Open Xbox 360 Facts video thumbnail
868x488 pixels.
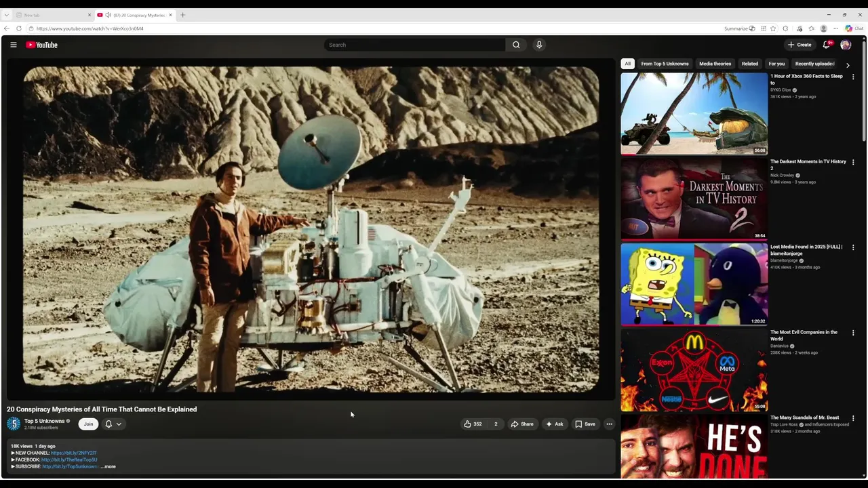tap(694, 114)
